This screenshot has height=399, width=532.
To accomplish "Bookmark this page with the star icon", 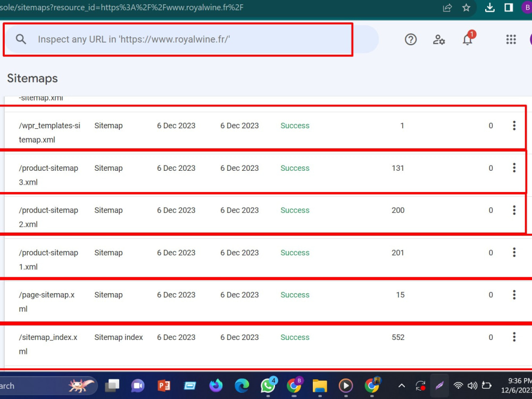I will (466, 7).
